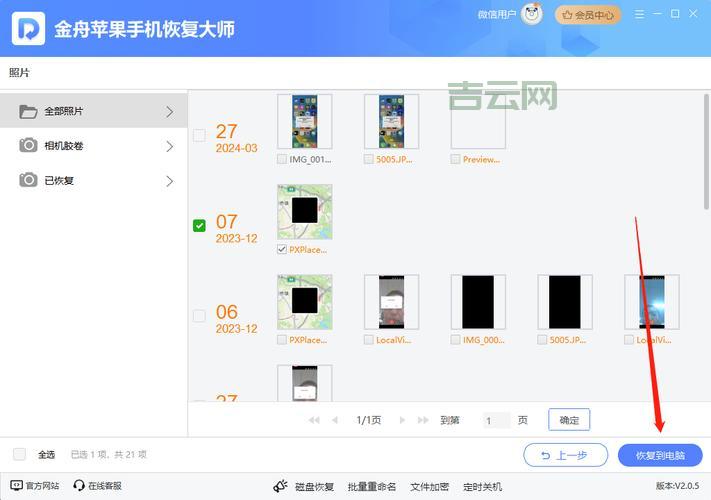Open the WeChat user avatar
Image resolution: width=711 pixels, height=500 pixels.
tap(531, 14)
